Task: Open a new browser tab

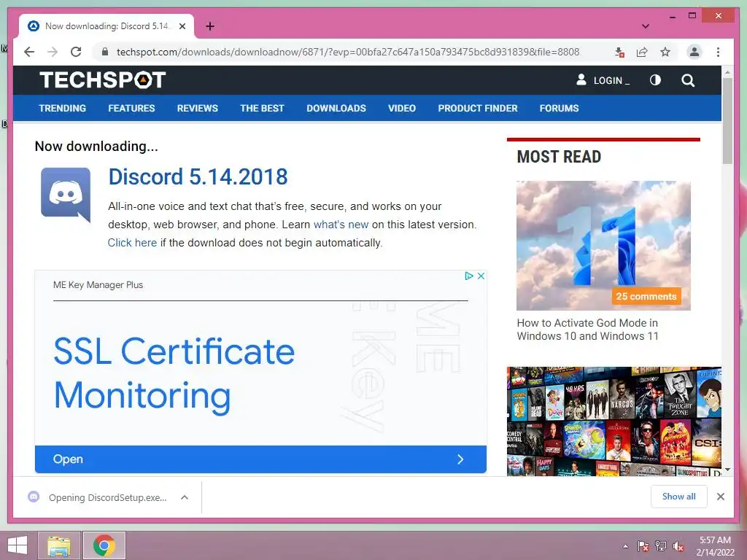Action: tap(210, 26)
